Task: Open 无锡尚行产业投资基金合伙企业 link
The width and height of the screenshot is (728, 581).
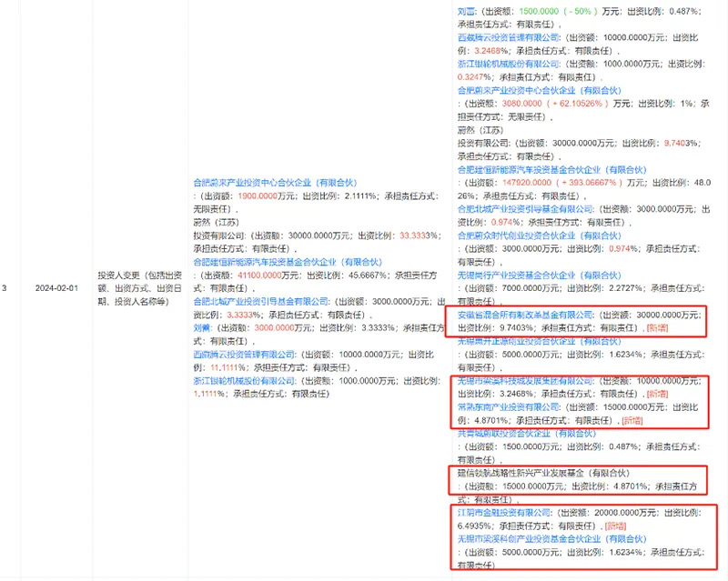Action: pyautogui.click(x=539, y=275)
